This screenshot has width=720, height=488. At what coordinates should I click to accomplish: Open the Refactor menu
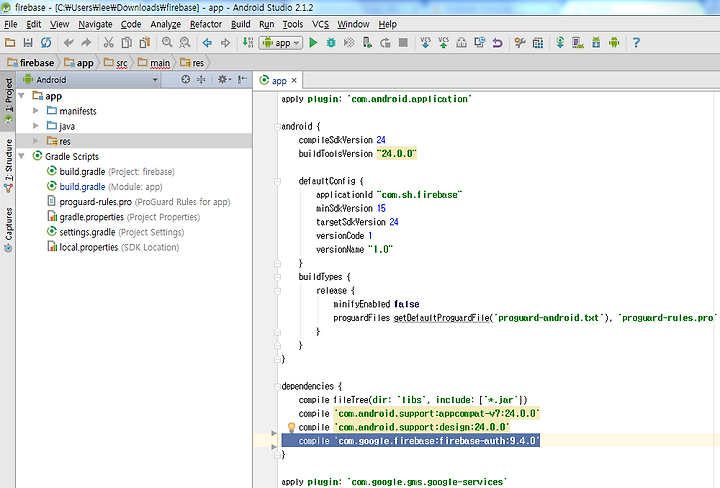pyautogui.click(x=206, y=23)
